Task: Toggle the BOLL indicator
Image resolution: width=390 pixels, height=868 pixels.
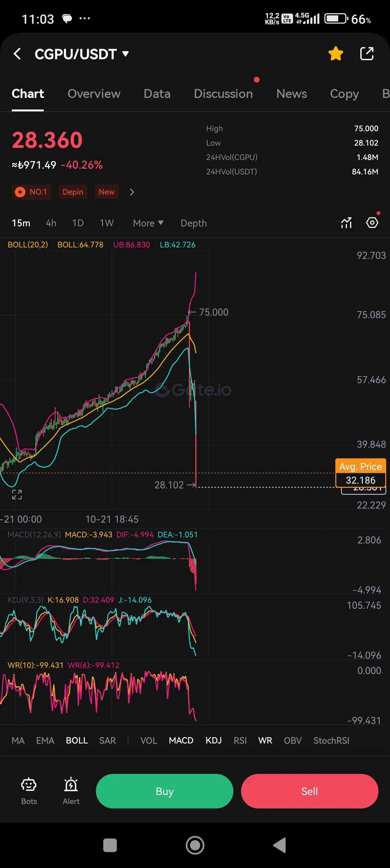Action: point(77,740)
